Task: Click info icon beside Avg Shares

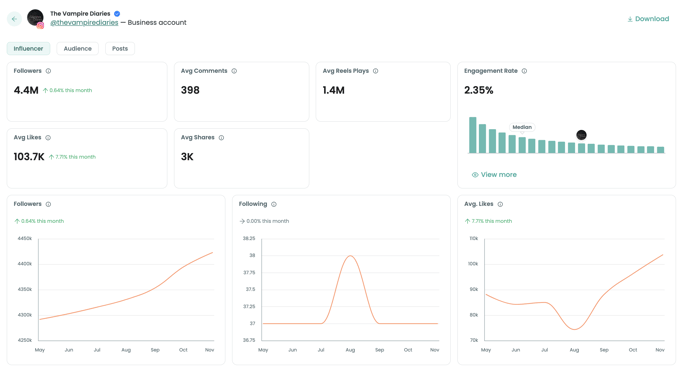Action: 222,137
